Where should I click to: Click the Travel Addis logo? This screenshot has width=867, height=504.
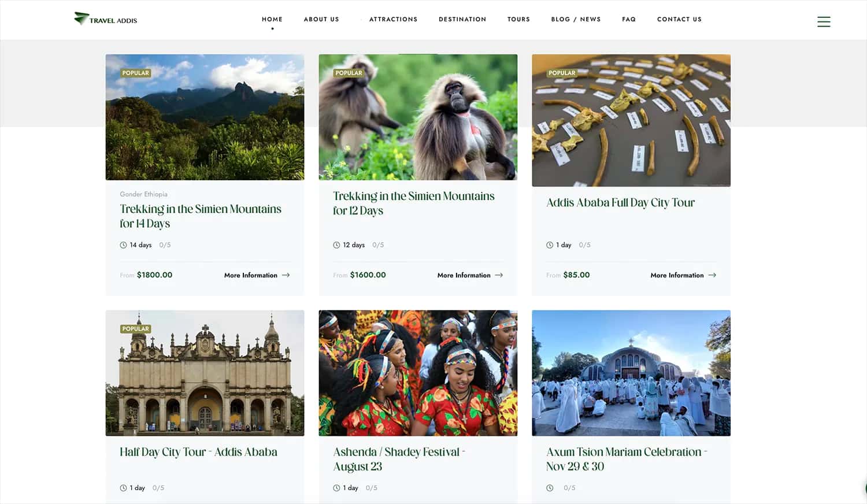(105, 19)
